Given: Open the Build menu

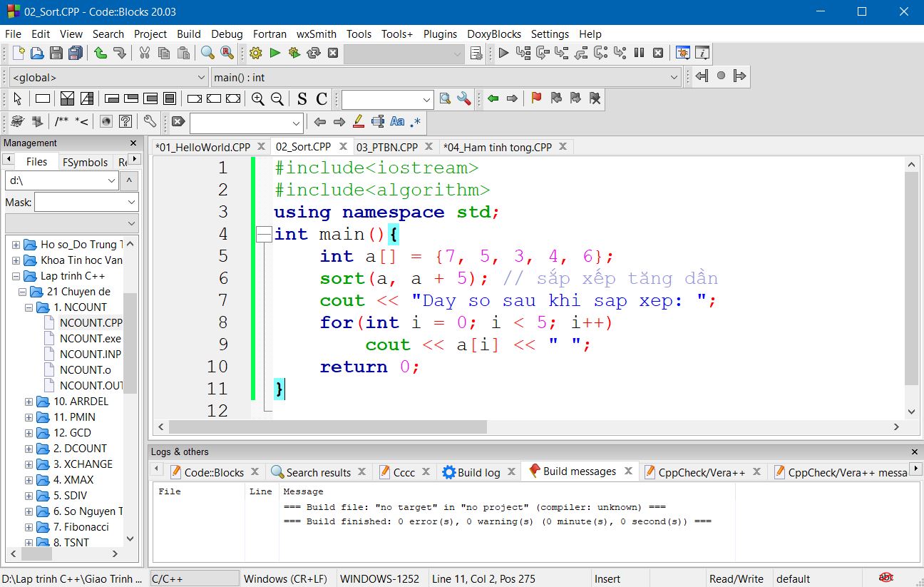Looking at the screenshot, I should [188, 34].
